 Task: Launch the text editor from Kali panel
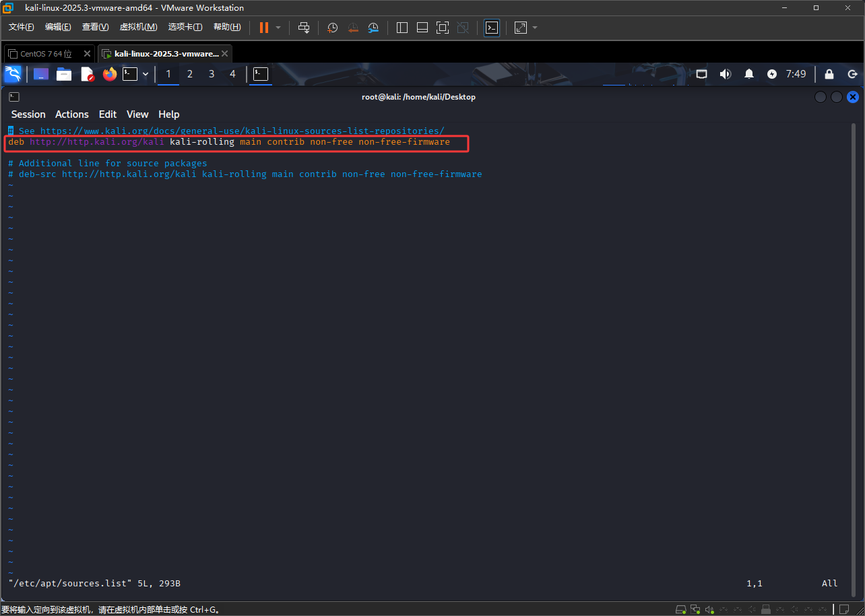coord(88,74)
